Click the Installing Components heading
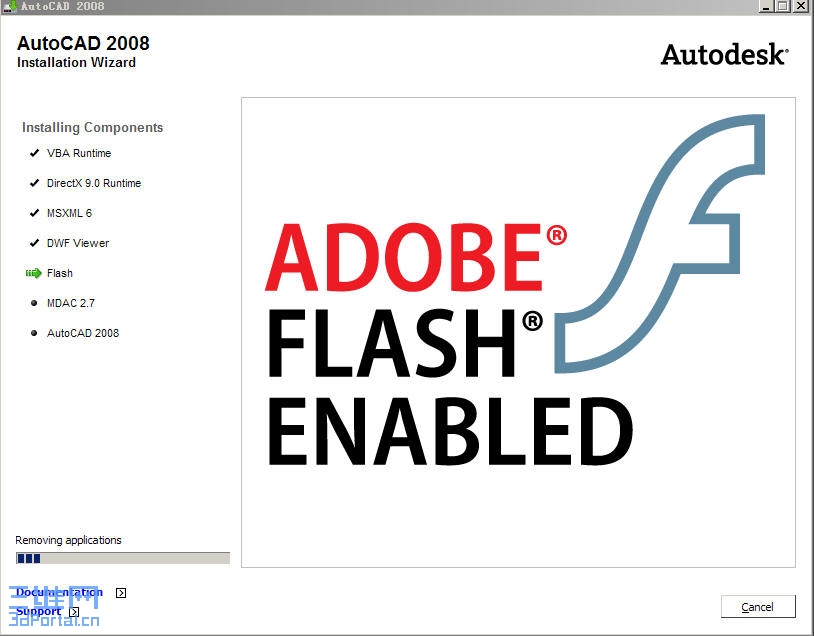Image resolution: width=814 pixels, height=636 pixels. [x=92, y=127]
